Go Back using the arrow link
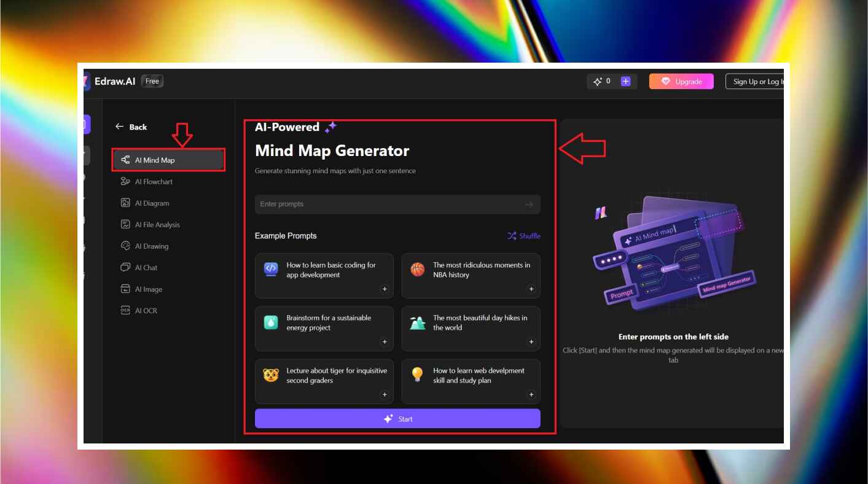The image size is (868, 484). pos(131,127)
